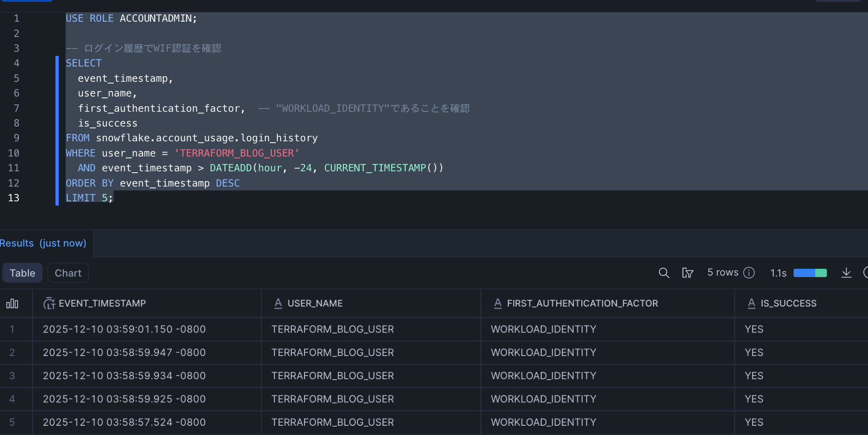Click line number 13 in the editor gutter
Image resolution: width=868 pixels, height=435 pixels.
[14, 198]
